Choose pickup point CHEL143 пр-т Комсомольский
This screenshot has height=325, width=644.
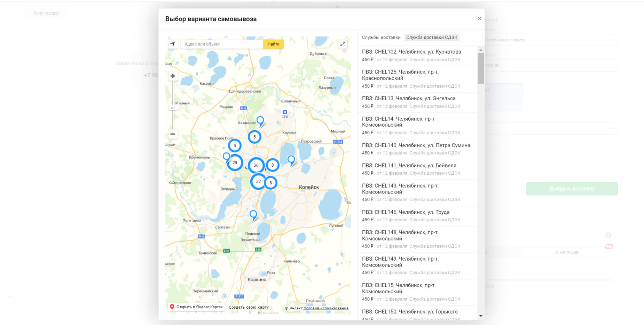[417, 193]
